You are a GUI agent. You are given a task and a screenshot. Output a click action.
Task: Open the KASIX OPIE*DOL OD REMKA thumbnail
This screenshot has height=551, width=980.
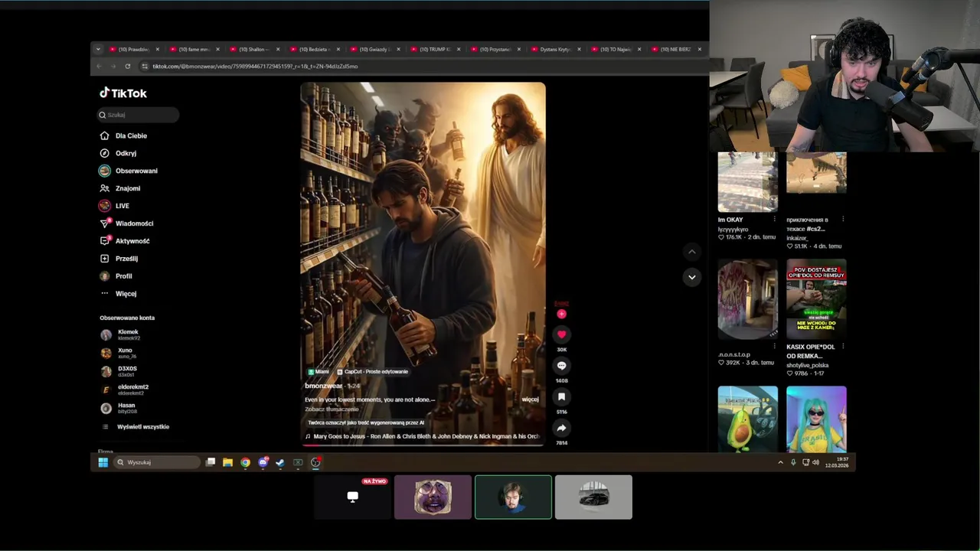click(816, 299)
